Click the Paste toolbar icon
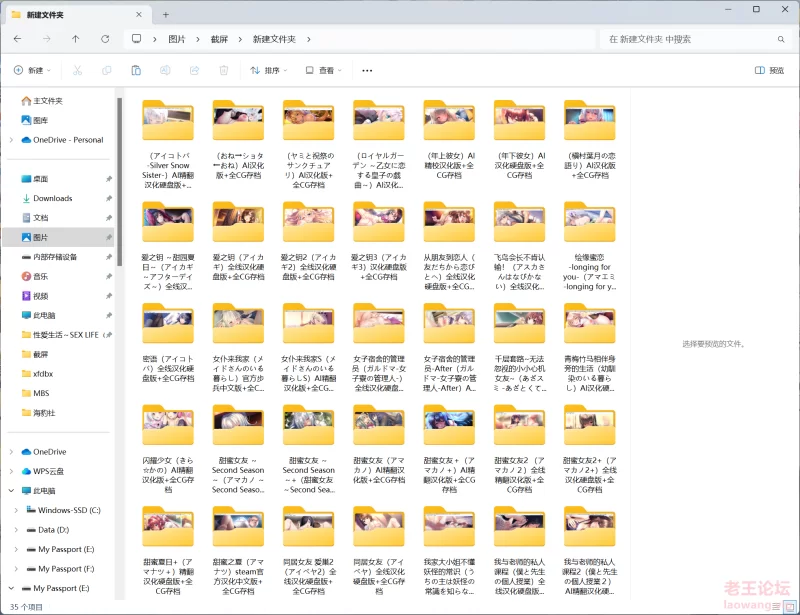This screenshot has width=800, height=615. 136,70
